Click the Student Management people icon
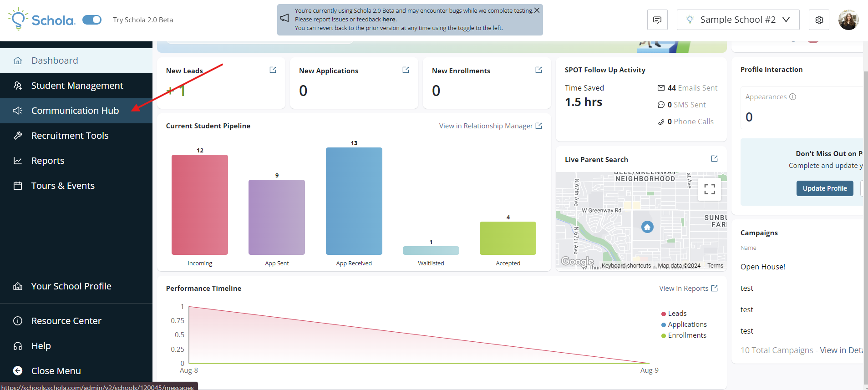Screen dimensions: 868x390 (18, 86)
